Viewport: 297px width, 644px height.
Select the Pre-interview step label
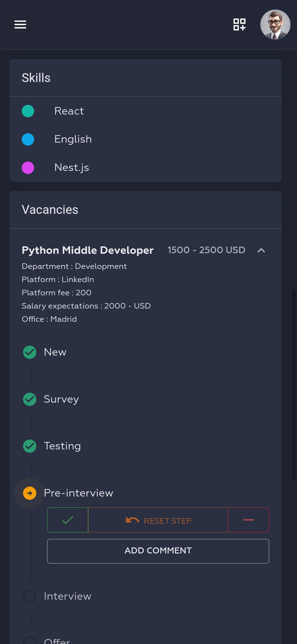[x=79, y=493]
